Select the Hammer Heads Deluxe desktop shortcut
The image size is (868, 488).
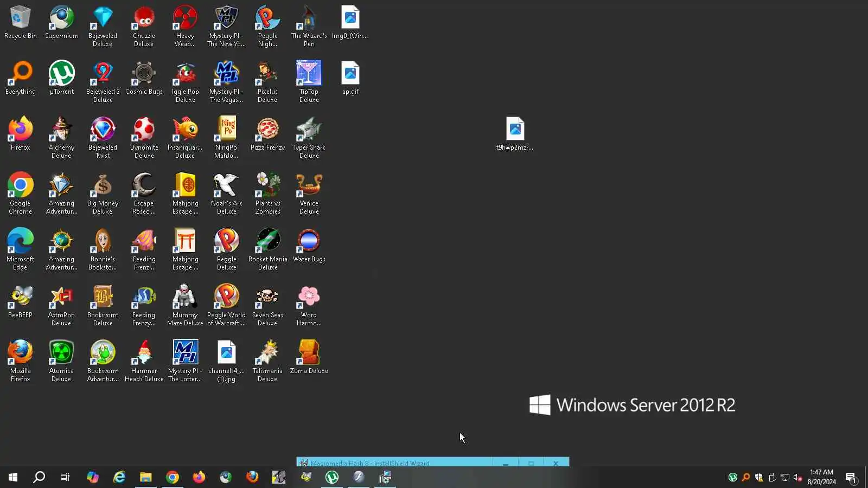[144, 361]
